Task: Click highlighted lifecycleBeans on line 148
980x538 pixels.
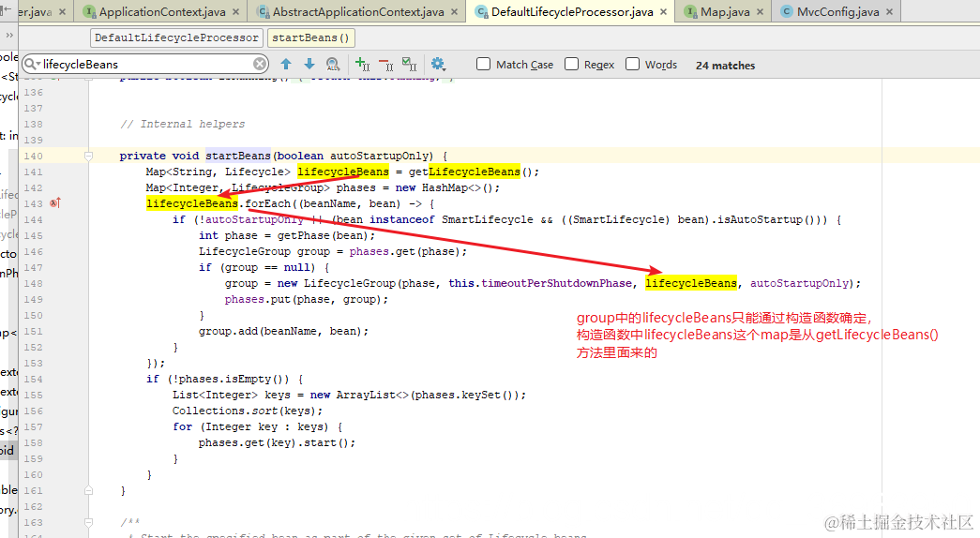Action: click(x=690, y=283)
